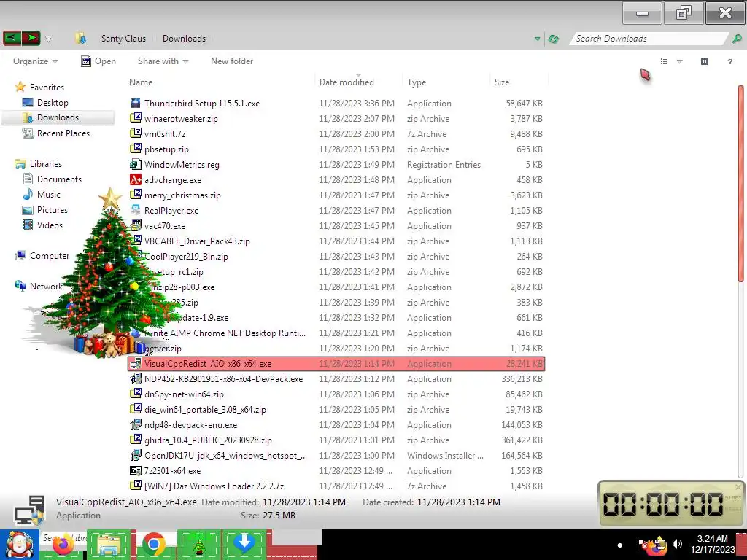This screenshot has height=560, width=747.
Task: Click the Downloads folder icon in address bar
Action: (80, 39)
